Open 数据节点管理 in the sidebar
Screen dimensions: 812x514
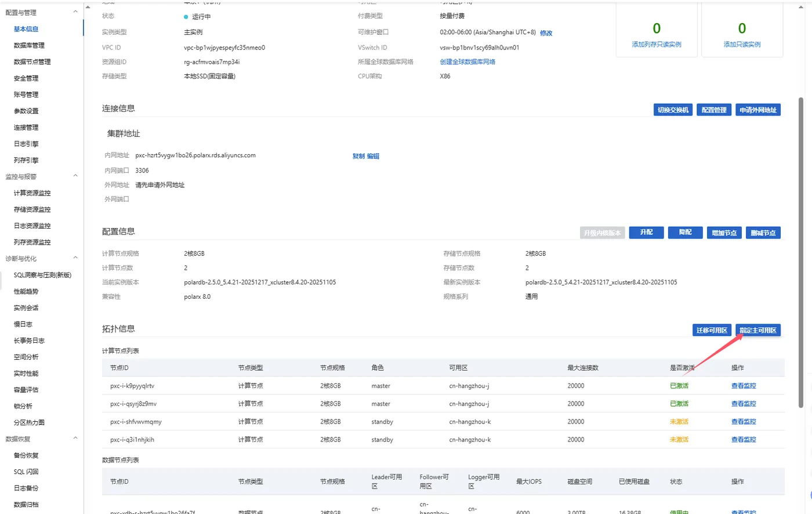32,61
